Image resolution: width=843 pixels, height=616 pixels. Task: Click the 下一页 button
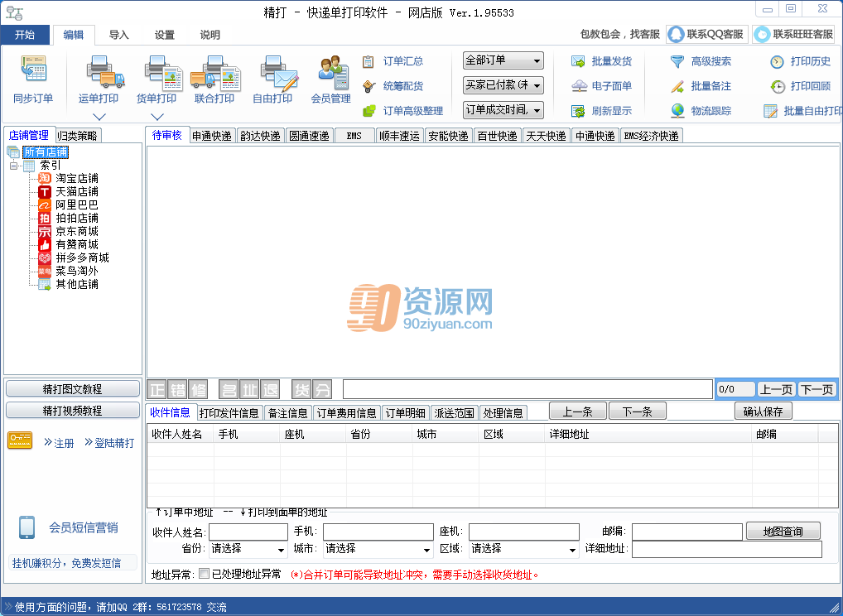point(817,389)
